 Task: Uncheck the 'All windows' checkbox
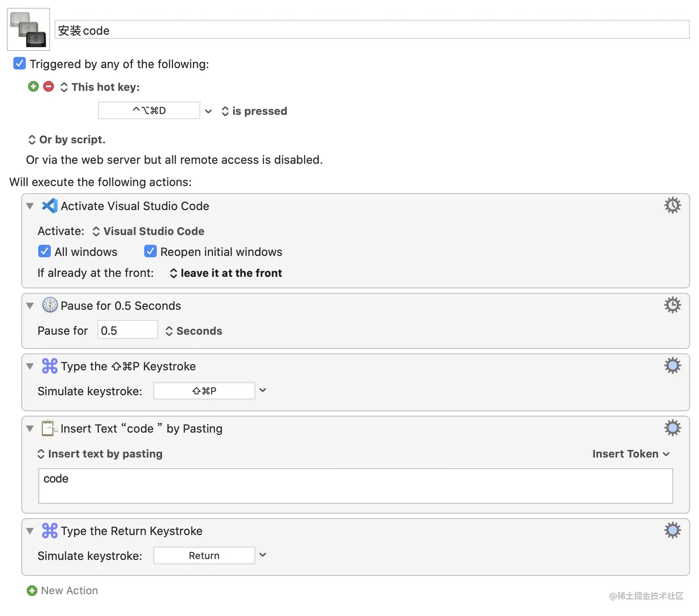[x=44, y=251]
